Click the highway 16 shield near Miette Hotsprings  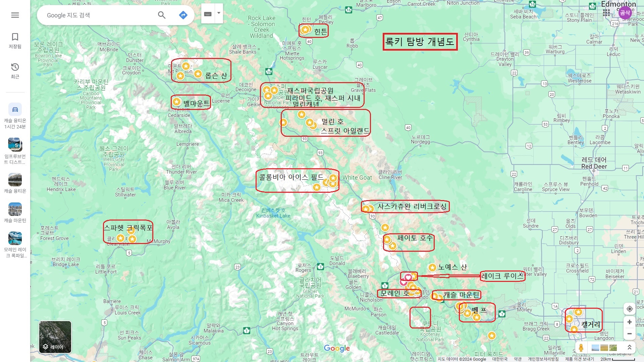[269, 71]
